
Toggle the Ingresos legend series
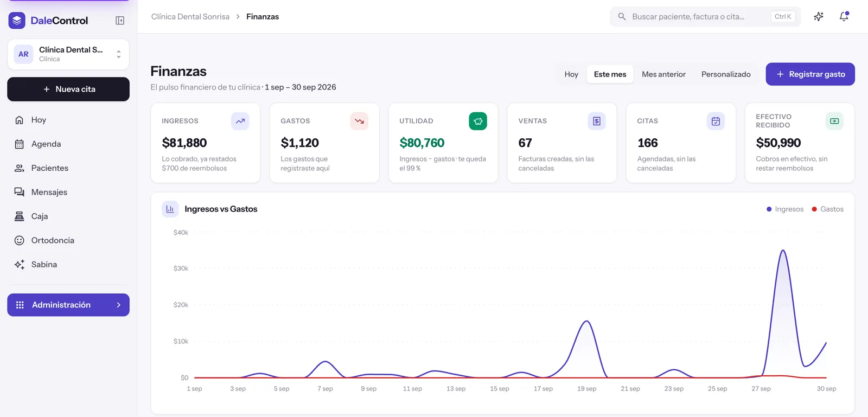pyautogui.click(x=785, y=209)
